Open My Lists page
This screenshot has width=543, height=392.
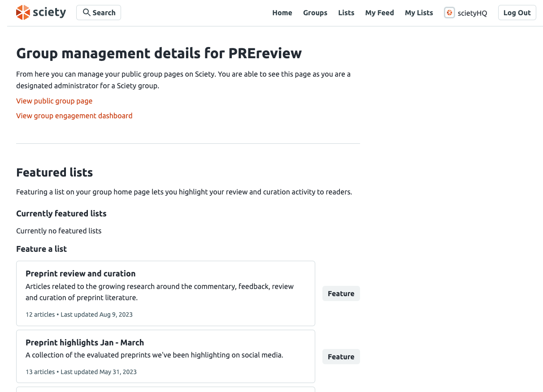click(x=419, y=13)
